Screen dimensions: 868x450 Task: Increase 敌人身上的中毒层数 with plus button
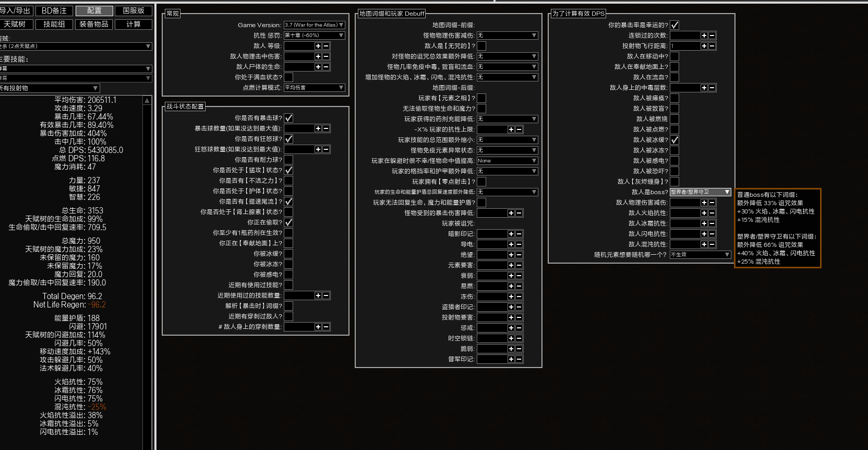tap(704, 88)
